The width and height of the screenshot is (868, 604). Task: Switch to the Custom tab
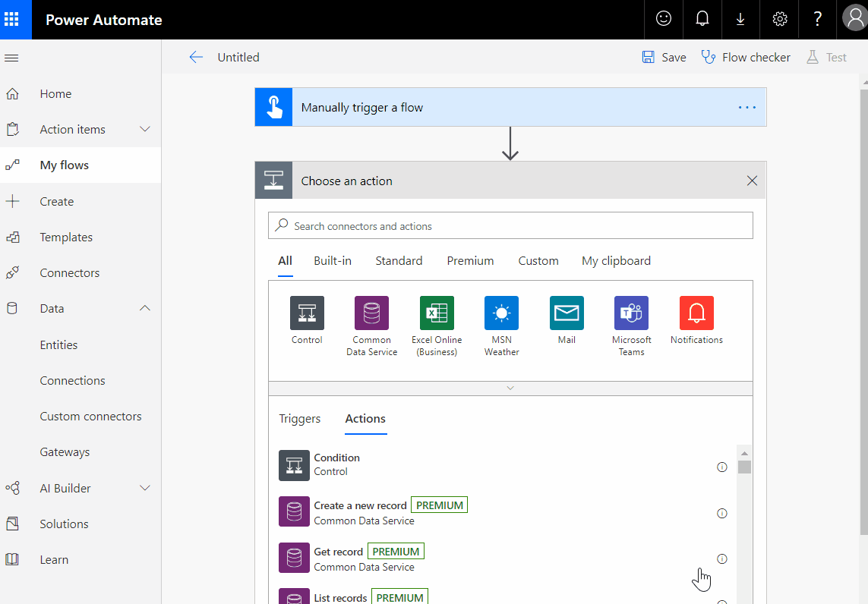point(538,260)
